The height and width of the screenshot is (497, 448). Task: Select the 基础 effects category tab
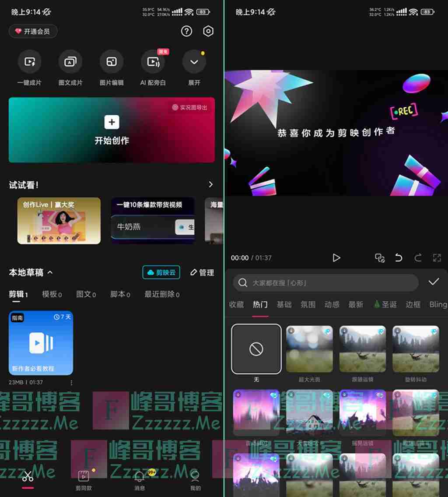pos(284,304)
